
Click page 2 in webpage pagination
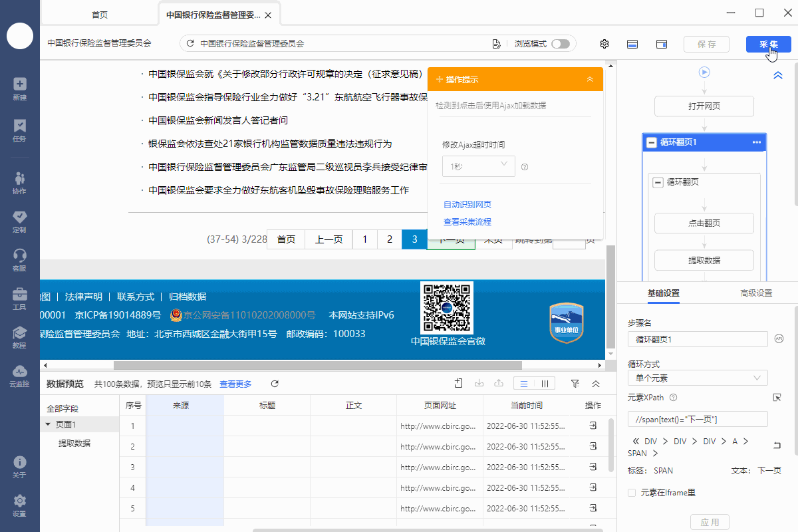pos(390,240)
